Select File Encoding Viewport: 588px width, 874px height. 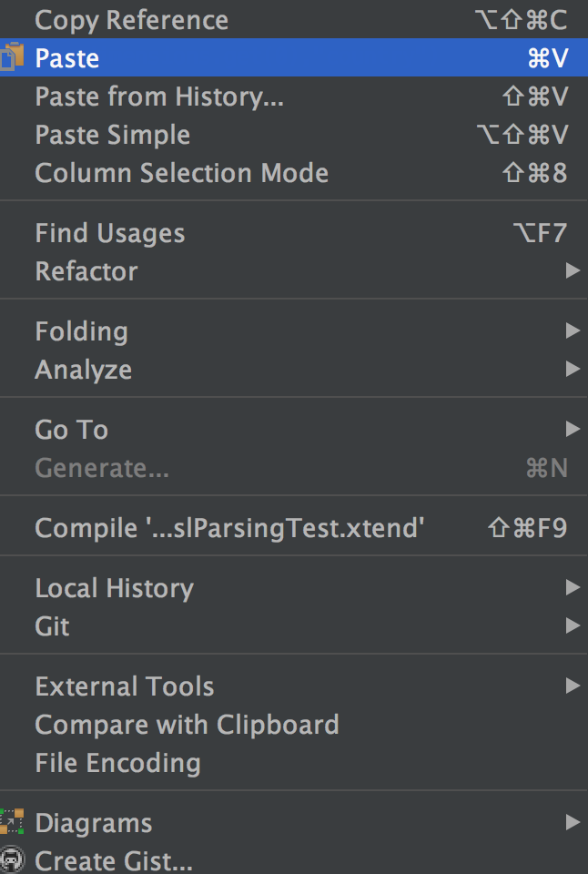point(294,763)
